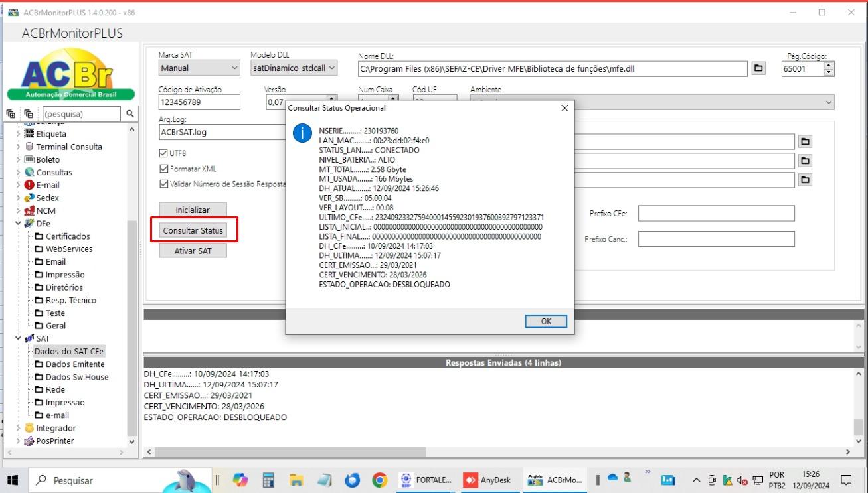The height and width of the screenshot is (493, 868).
Task: Click the Prefixo CFe input field
Action: (x=717, y=214)
